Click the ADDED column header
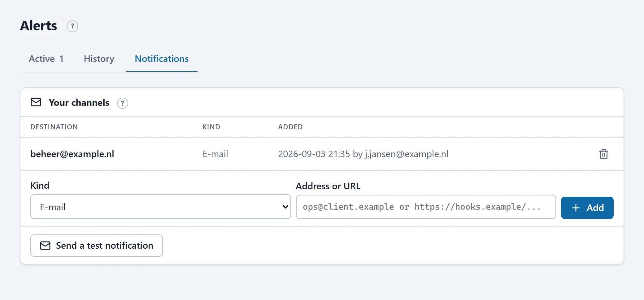 290,127
